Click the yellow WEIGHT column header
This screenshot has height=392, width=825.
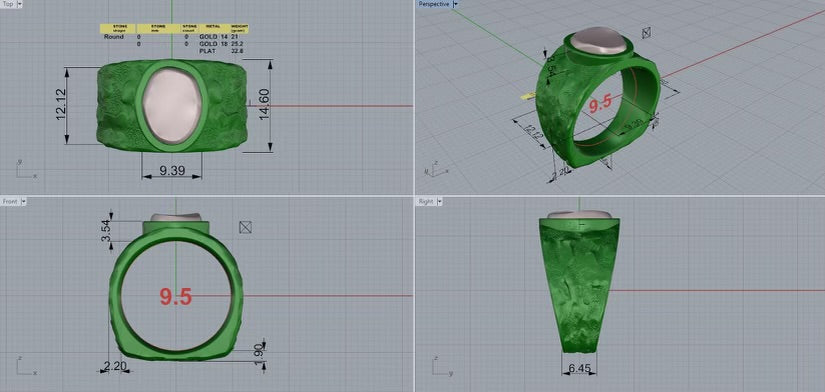pyautogui.click(x=239, y=28)
